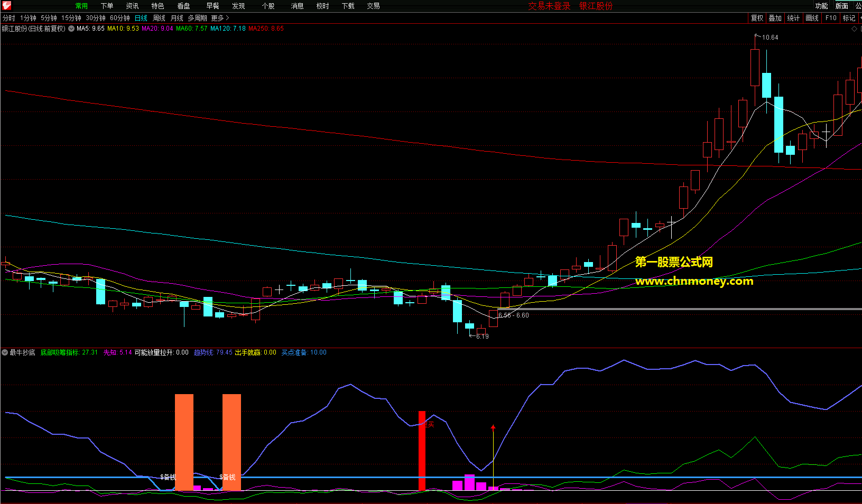Open the 下单 menu
The height and width of the screenshot is (504, 862).
pos(107,6)
